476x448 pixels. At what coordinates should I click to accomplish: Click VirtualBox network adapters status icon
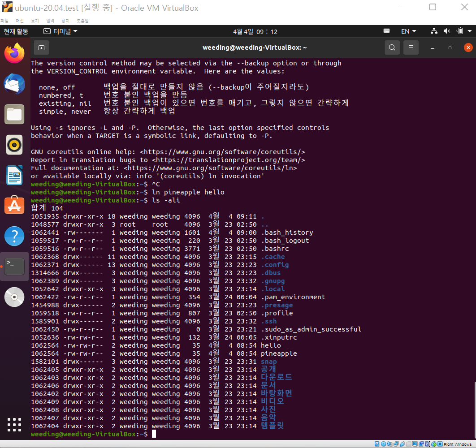[x=396, y=444]
